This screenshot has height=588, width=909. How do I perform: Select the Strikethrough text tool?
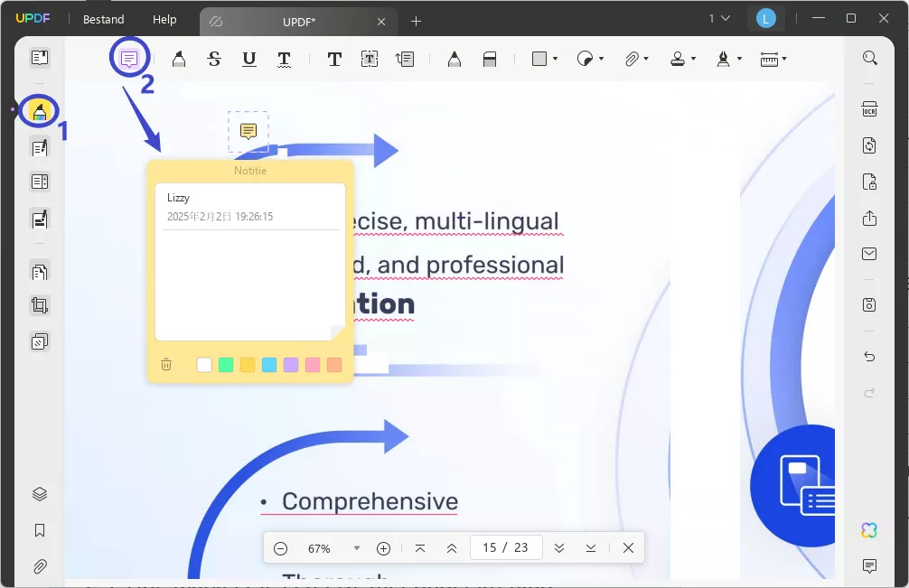click(214, 59)
